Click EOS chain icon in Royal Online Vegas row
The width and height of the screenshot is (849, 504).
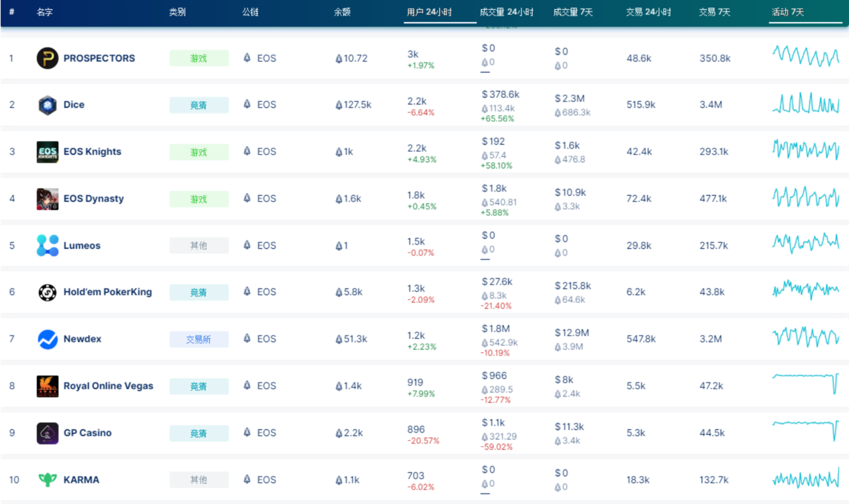click(x=247, y=386)
